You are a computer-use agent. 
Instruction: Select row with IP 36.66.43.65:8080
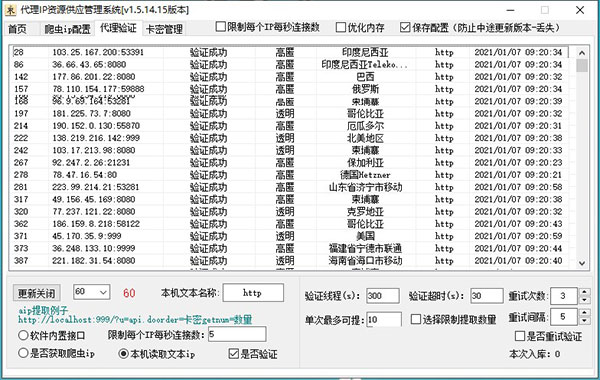pyautogui.click(x=290, y=64)
